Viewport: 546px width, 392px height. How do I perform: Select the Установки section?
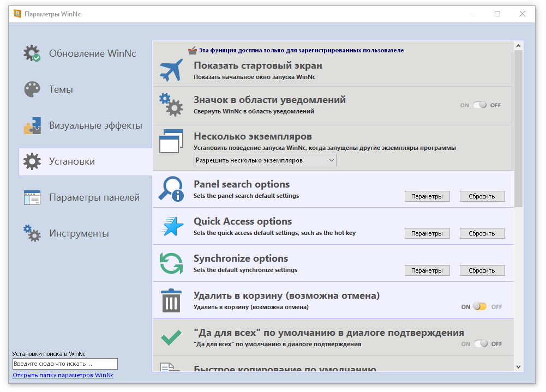pos(85,161)
